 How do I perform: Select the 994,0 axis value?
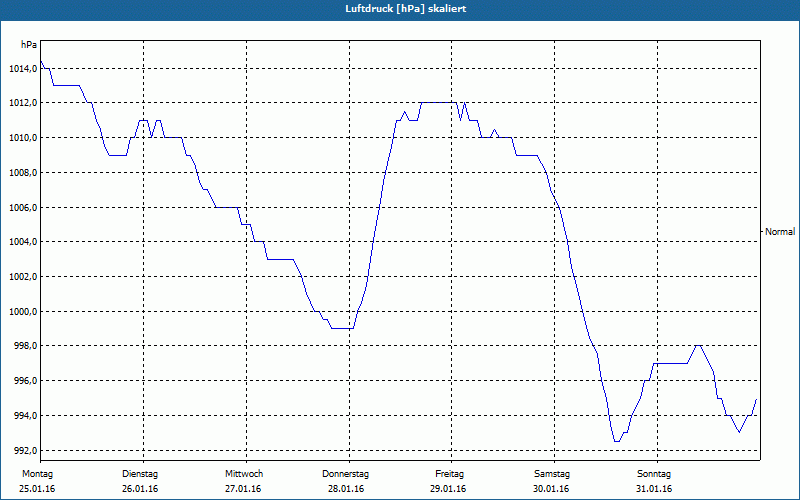pos(24,415)
